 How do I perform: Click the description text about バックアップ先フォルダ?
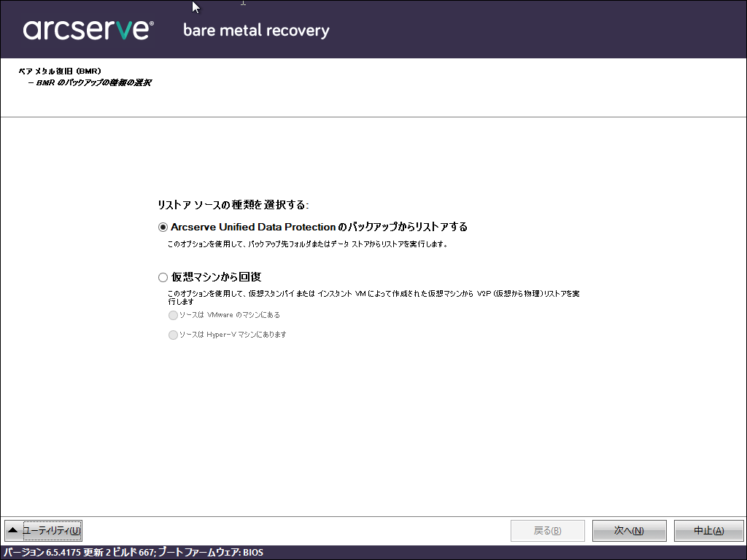[x=307, y=244]
